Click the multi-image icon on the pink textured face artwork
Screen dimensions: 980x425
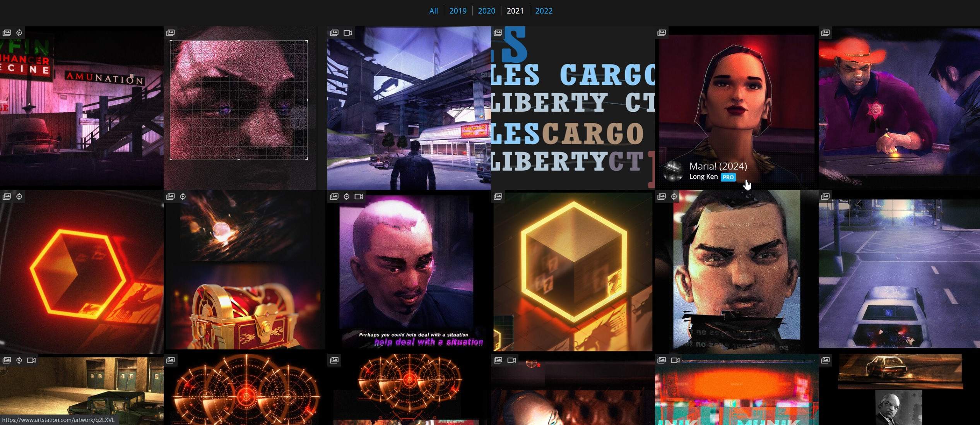171,33
